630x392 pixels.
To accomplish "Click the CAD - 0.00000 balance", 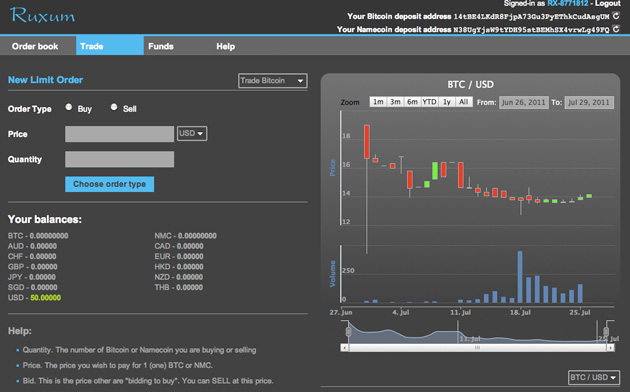I will point(179,246).
